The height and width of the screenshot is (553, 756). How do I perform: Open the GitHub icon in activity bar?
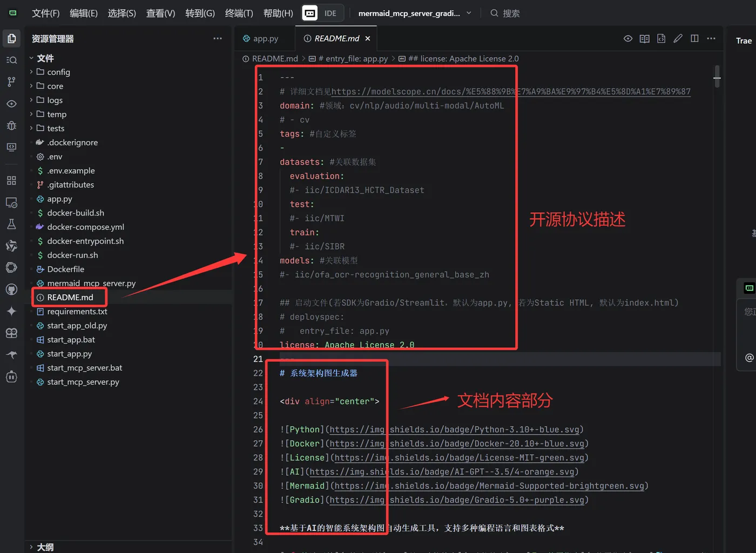[x=11, y=289]
